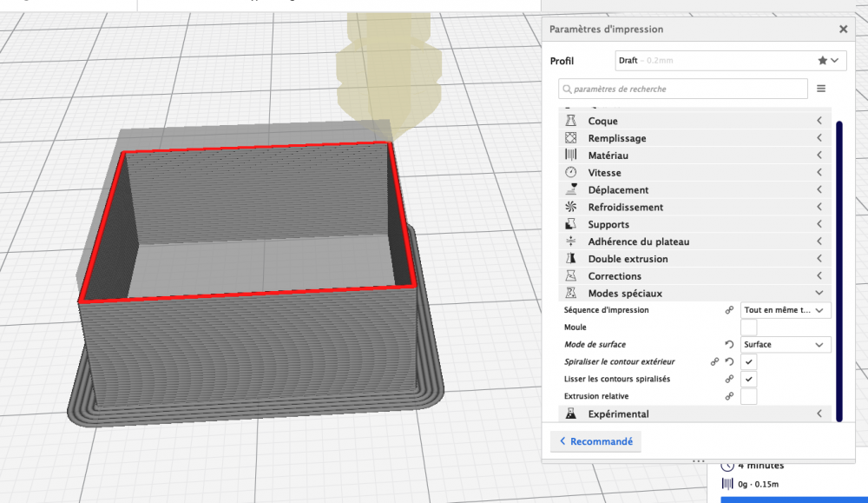Enable the Moule checkbox
The width and height of the screenshot is (868, 503).
point(748,328)
